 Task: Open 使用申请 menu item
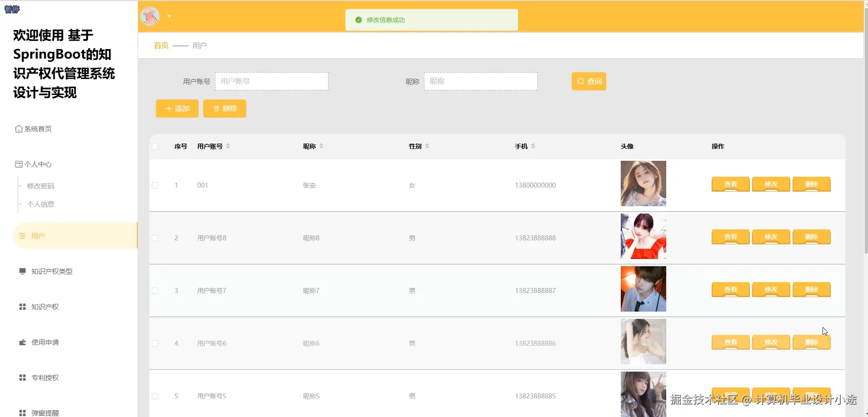pos(45,343)
